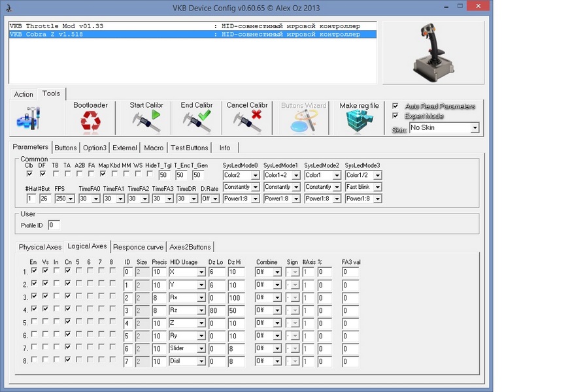Toggle Auto Read Parameters checkbox
The image size is (587, 392).
click(395, 106)
